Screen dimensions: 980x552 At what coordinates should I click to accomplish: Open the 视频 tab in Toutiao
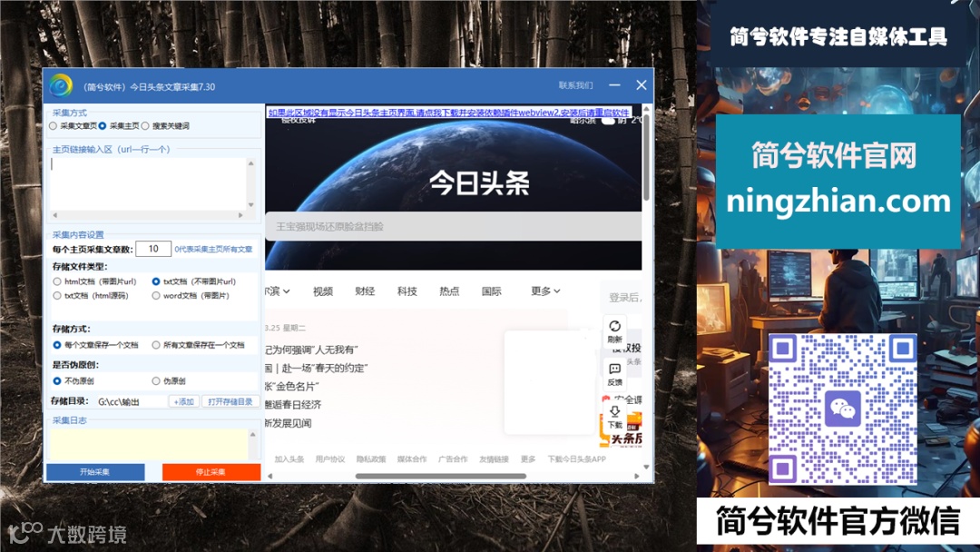click(322, 291)
